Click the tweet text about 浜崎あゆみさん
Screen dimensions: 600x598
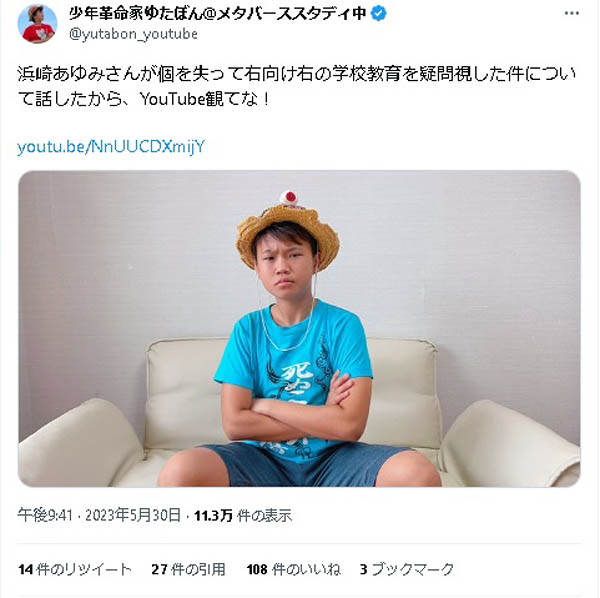click(297, 87)
